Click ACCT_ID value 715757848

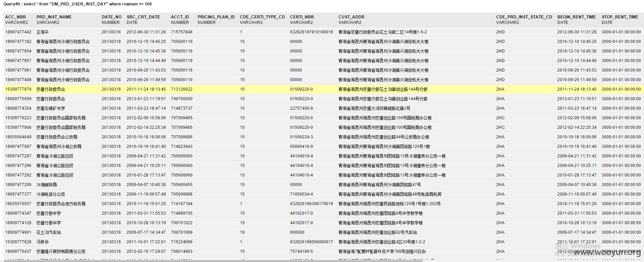tap(182, 32)
